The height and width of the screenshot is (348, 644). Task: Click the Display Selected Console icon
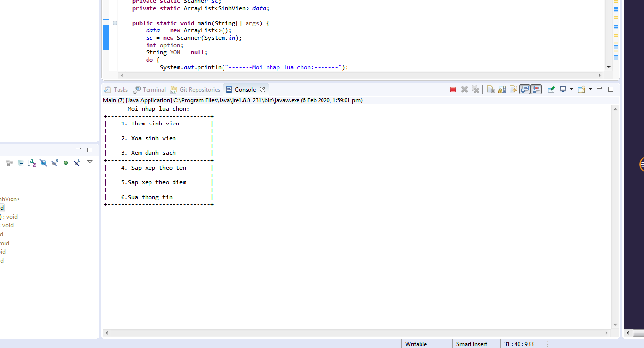click(x=564, y=89)
